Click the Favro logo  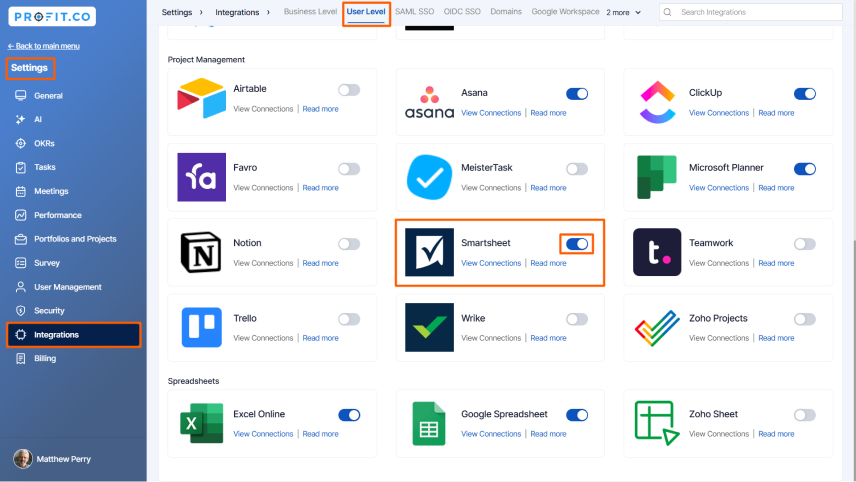pyautogui.click(x=201, y=177)
